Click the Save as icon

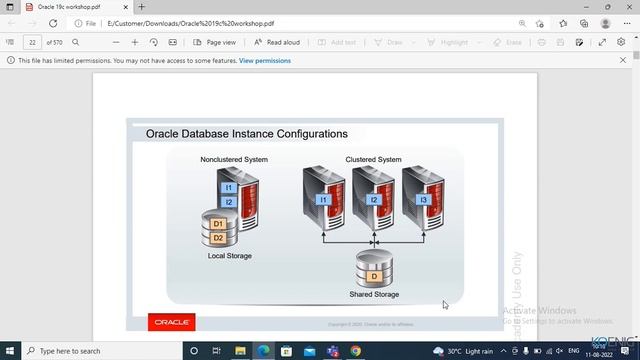pyautogui.click(x=579, y=42)
